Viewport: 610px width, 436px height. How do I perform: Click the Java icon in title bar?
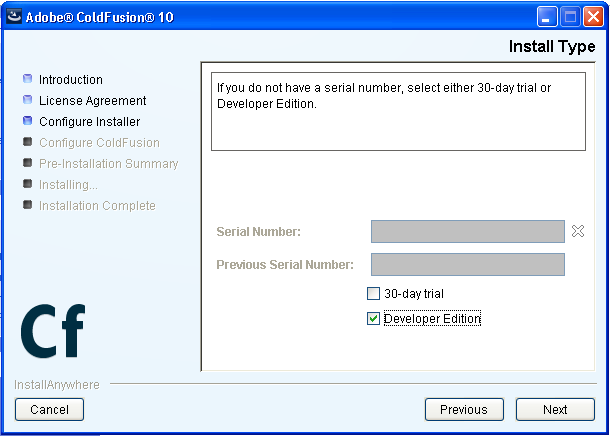[x=14, y=17]
